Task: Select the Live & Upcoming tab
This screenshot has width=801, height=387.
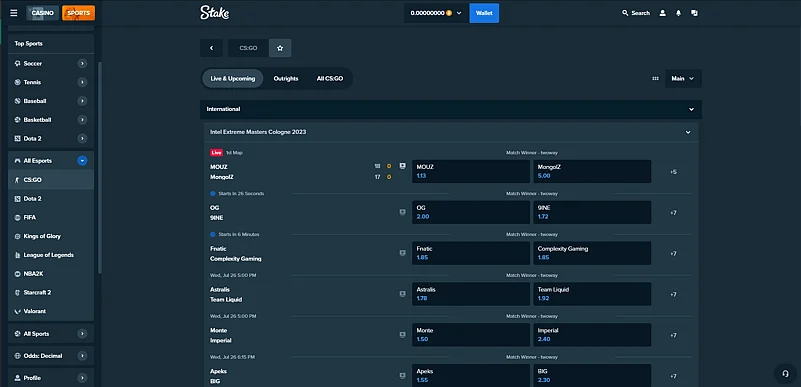Action: [232, 79]
